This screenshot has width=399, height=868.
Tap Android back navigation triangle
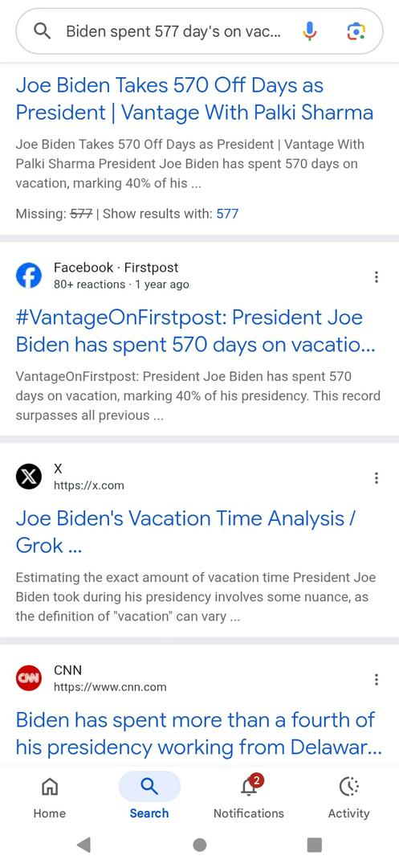point(83,845)
